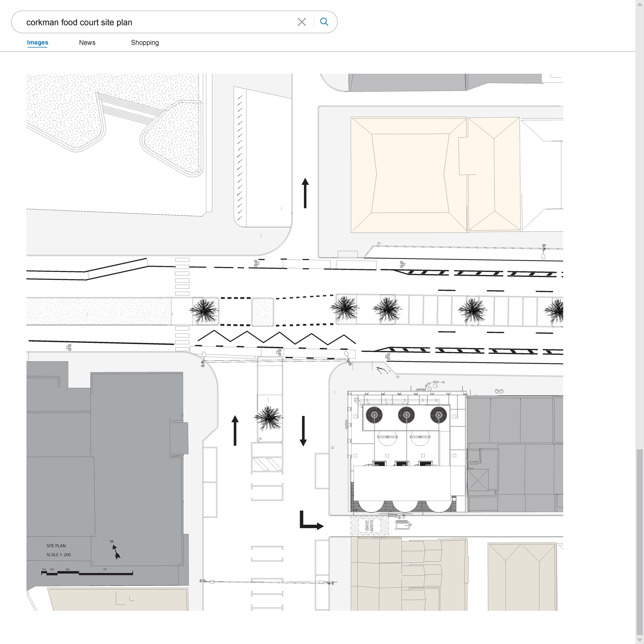Screen dimensions: 644x644
Task: Click the upward arrow in the top street
Action: tap(305, 193)
